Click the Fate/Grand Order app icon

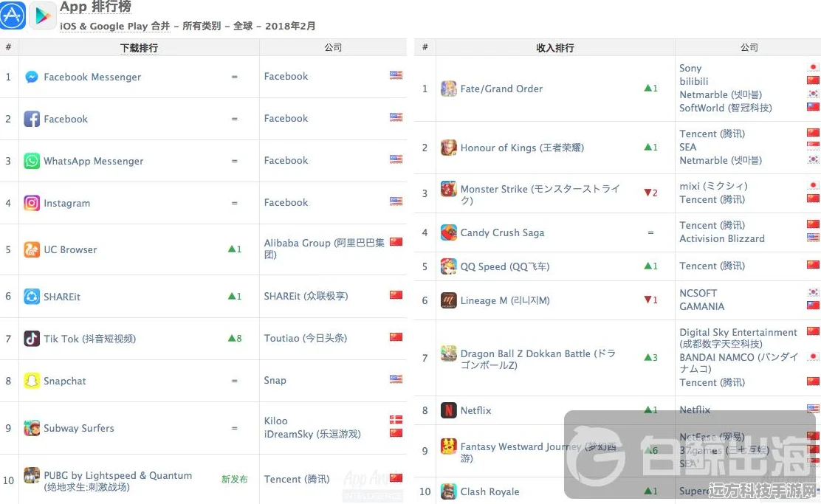pyautogui.click(x=448, y=89)
